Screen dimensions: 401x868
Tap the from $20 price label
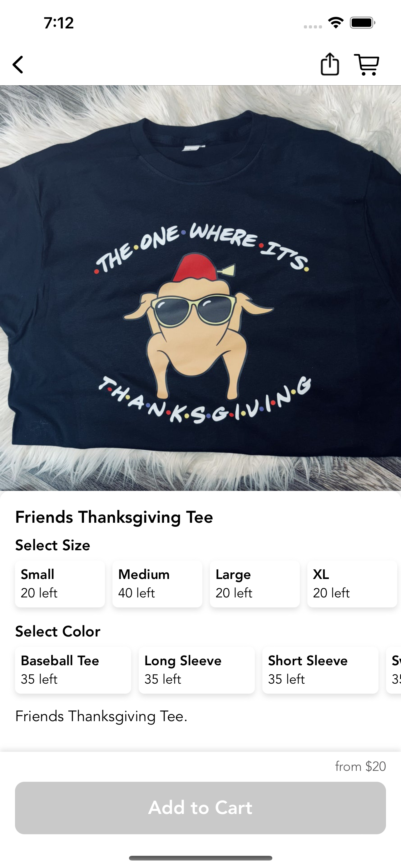tap(360, 766)
